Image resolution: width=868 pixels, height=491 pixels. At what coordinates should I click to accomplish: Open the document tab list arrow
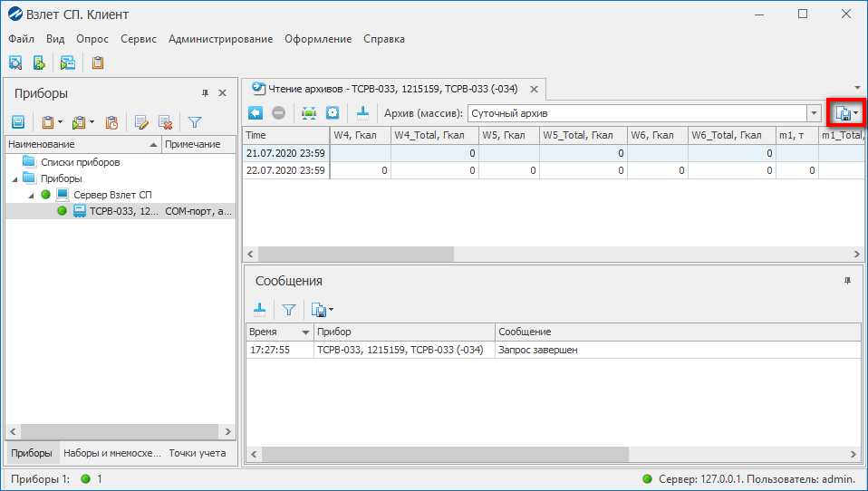point(857,88)
